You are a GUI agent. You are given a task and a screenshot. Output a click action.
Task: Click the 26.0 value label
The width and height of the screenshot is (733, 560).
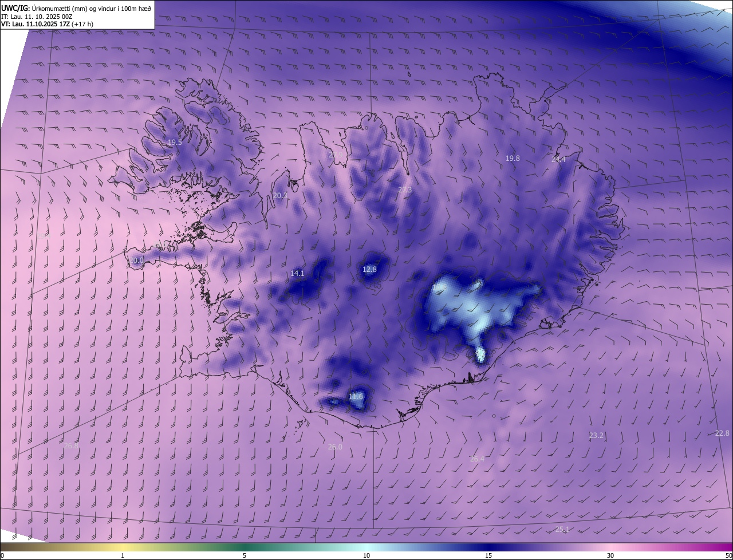point(335,447)
